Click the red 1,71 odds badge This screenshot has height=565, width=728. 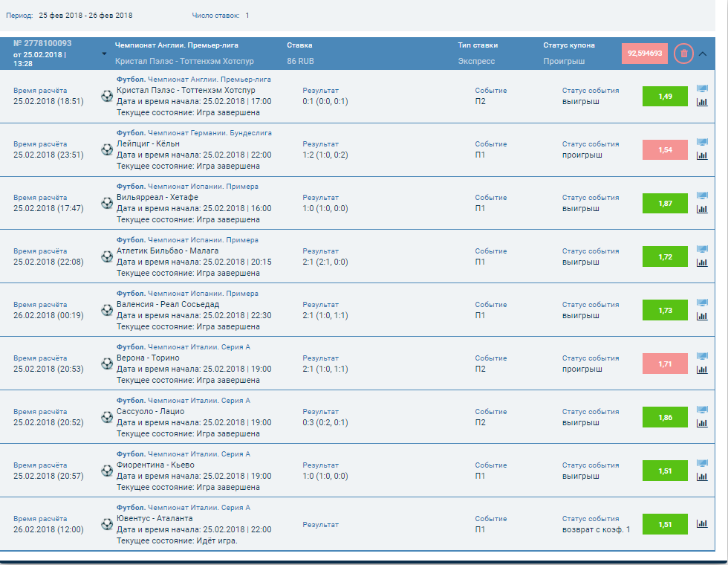[x=665, y=364]
